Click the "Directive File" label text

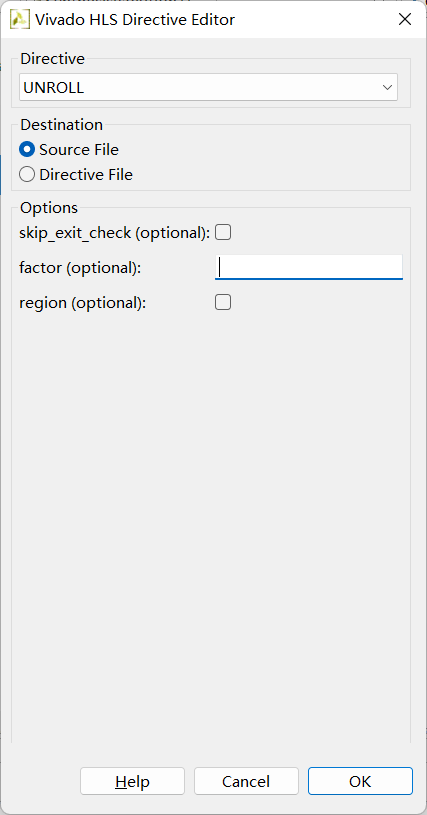[x=86, y=175]
